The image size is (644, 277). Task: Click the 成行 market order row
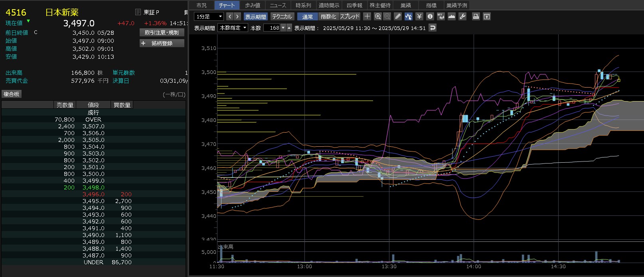93,113
